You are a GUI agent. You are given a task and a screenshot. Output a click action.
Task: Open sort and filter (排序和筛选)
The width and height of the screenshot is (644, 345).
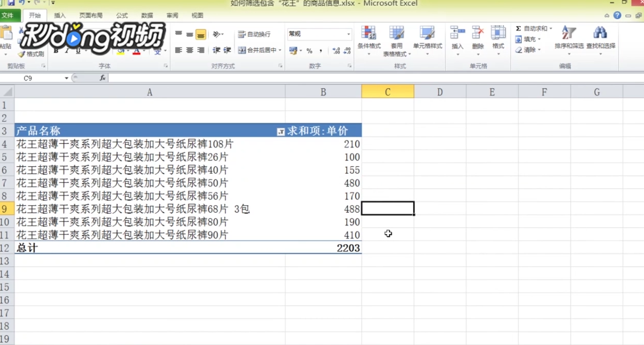coord(569,40)
